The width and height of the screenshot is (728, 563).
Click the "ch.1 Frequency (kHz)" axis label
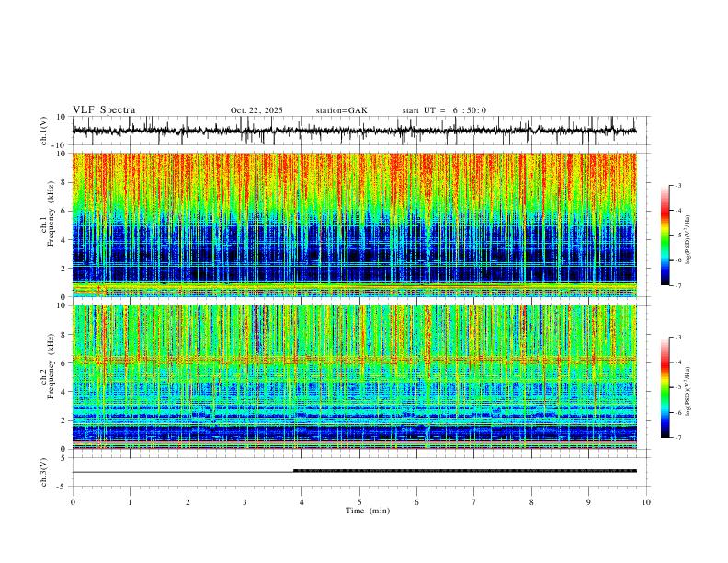point(48,214)
